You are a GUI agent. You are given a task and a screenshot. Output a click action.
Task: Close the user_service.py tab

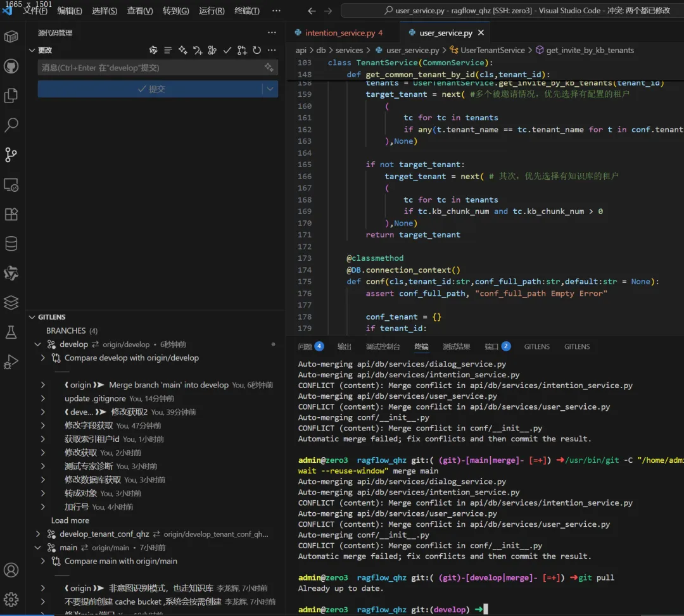coord(481,33)
